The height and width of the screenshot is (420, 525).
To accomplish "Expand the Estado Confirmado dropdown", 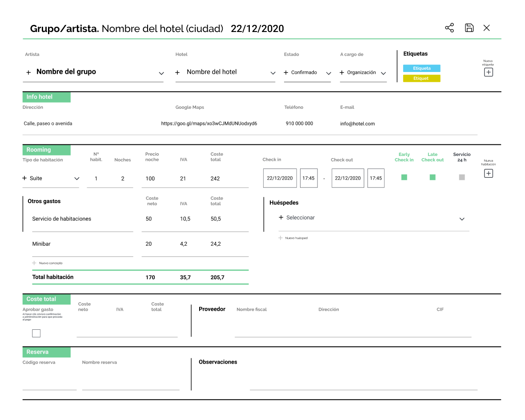I will 329,73.
